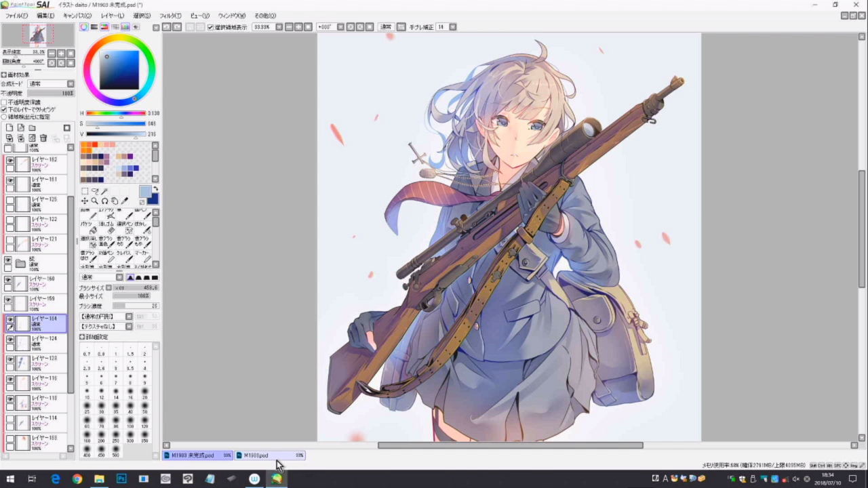Open the 合成モード blend mode dropdown
868x488 pixels.
coord(71,84)
